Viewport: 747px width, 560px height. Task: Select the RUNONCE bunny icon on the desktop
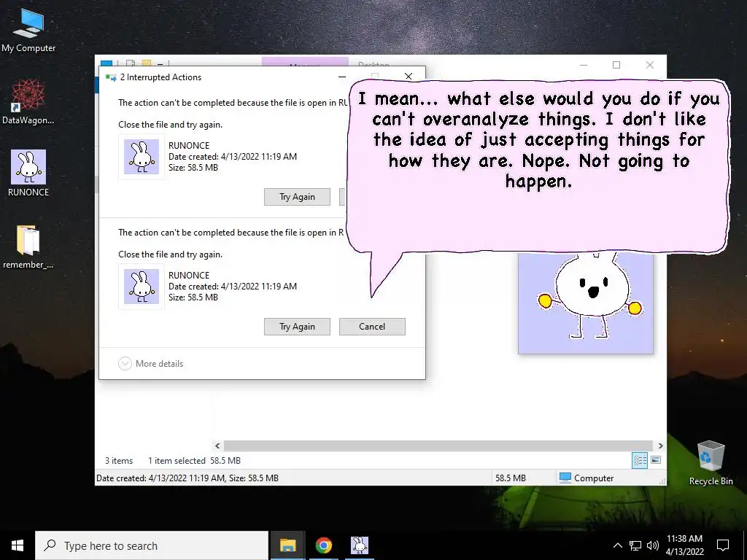click(x=28, y=174)
